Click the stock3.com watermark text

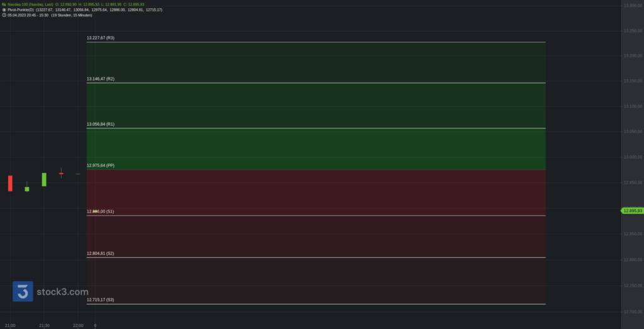[x=62, y=292]
